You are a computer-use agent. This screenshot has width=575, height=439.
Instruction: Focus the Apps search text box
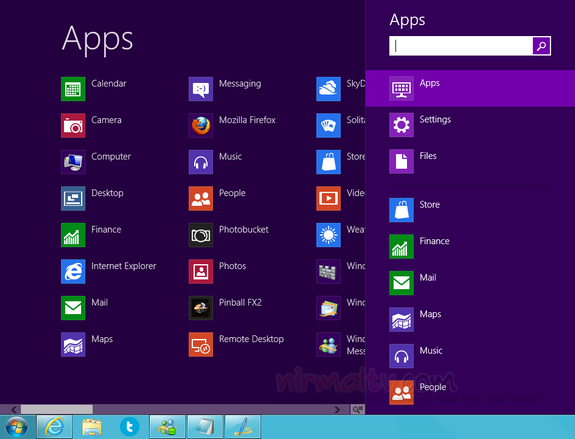(x=461, y=46)
